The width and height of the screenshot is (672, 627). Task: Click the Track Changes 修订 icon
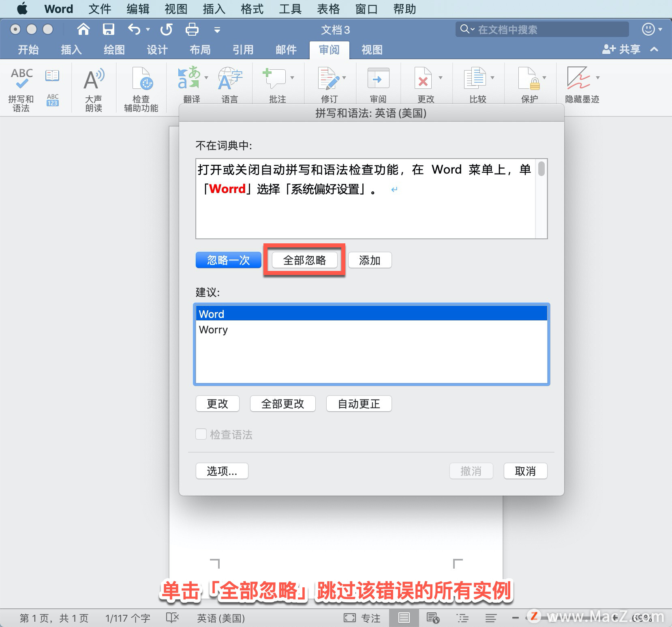(x=328, y=78)
